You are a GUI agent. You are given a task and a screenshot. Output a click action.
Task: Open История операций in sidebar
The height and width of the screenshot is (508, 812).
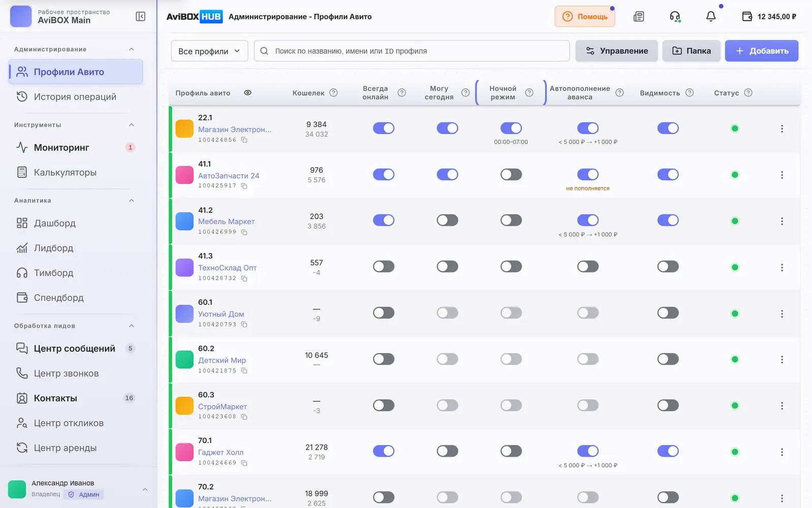pyautogui.click(x=75, y=97)
